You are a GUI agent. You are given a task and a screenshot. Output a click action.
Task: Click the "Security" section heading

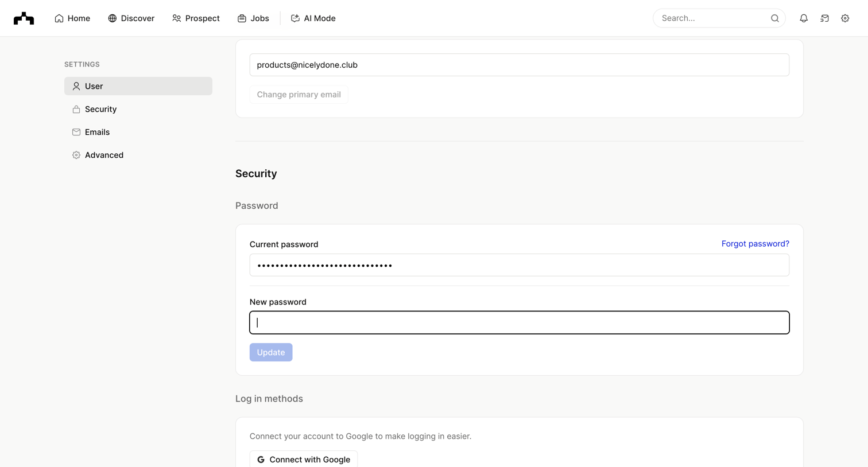pos(256,173)
